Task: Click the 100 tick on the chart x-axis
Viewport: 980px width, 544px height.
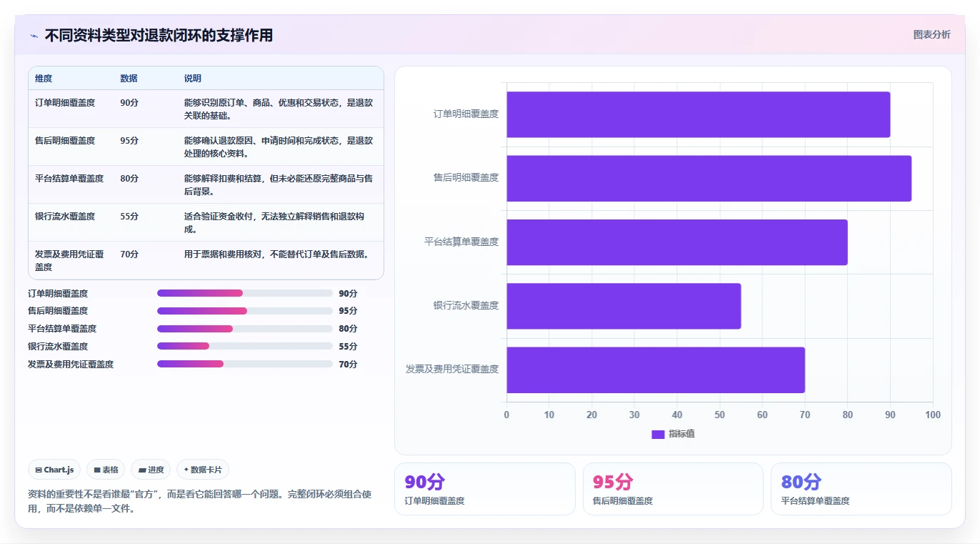Action: pos(932,415)
